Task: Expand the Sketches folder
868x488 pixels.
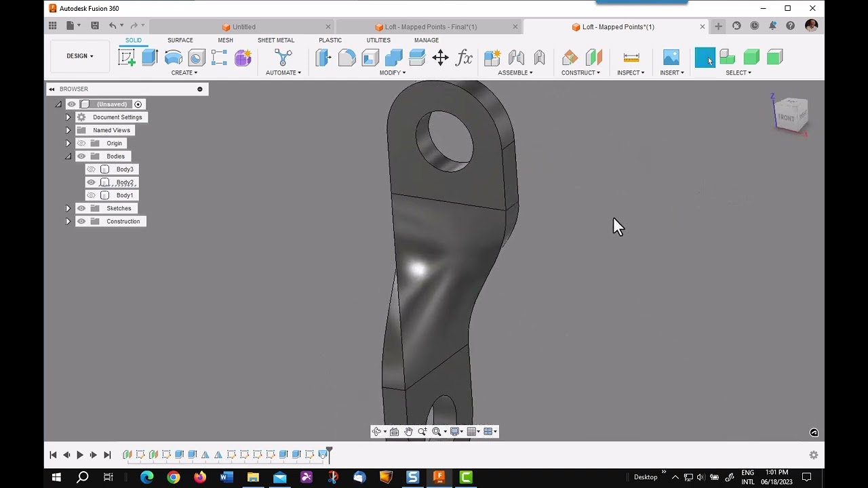Action: (x=68, y=208)
